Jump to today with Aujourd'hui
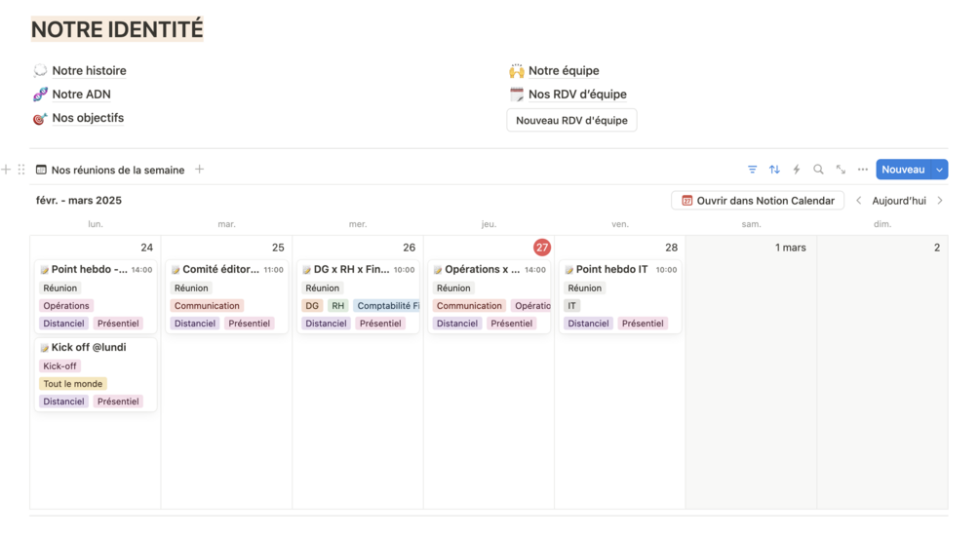The image size is (980, 536). (899, 201)
